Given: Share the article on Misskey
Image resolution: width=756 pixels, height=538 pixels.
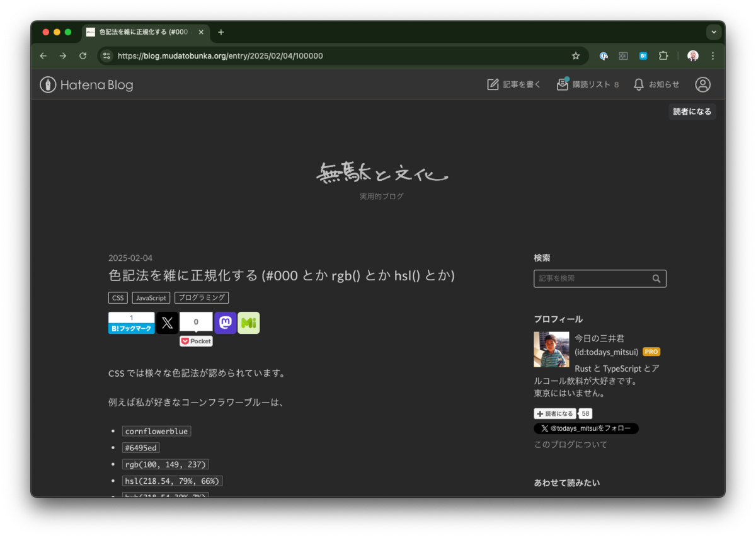Looking at the screenshot, I should [x=249, y=323].
